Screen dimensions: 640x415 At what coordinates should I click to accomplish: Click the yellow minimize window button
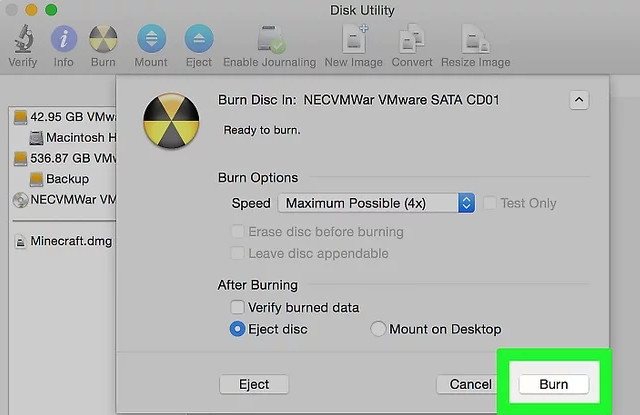pos(31,10)
